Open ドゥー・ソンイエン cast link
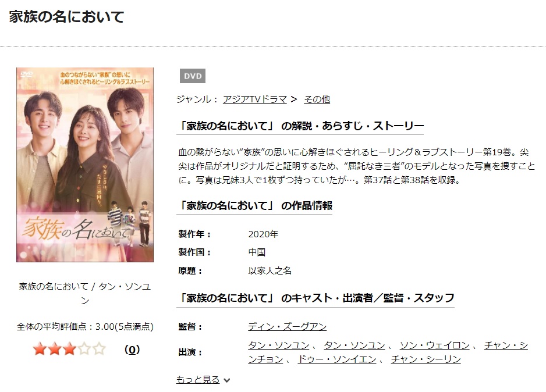546x392 pixels. click(337, 359)
